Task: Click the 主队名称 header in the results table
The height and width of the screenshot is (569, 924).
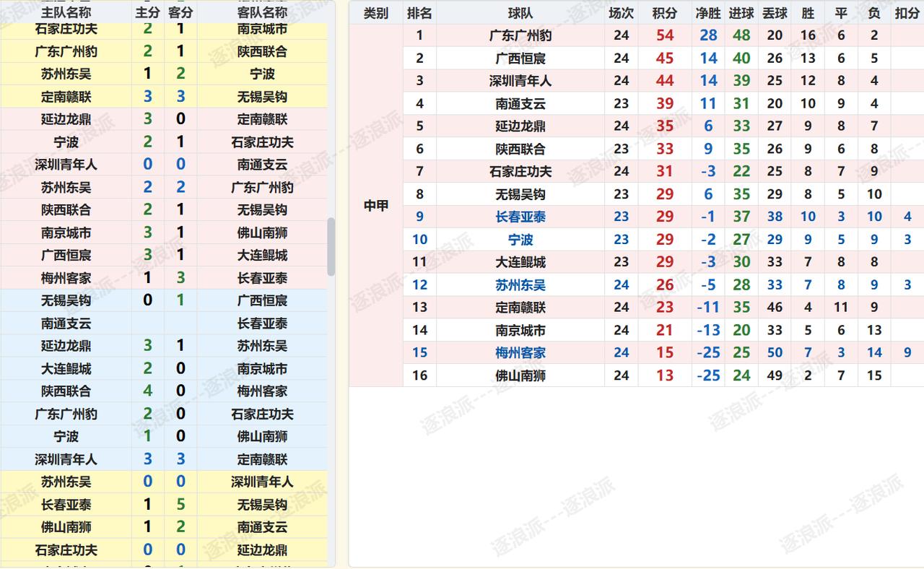Action: pyautogui.click(x=66, y=12)
